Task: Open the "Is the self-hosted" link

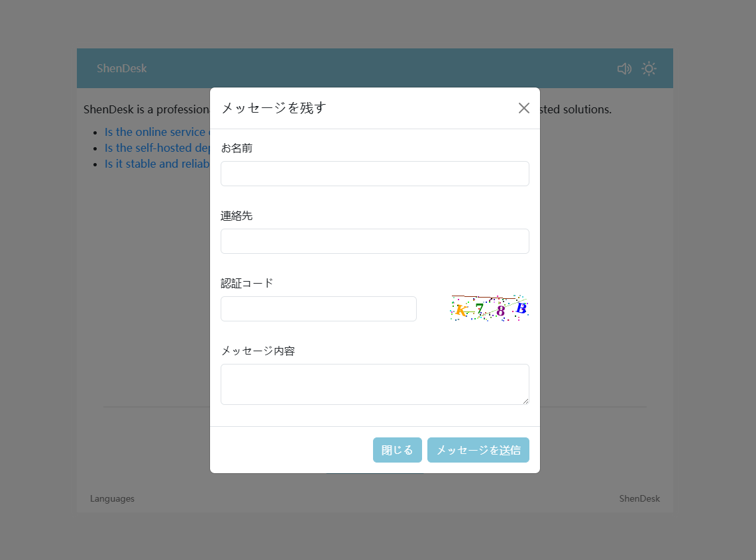Action: [157, 148]
